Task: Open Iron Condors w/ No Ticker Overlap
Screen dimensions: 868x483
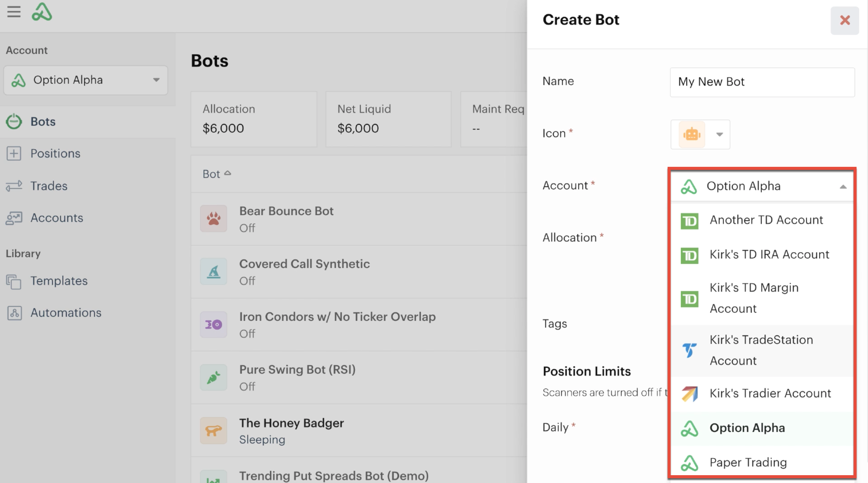Action: click(x=359, y=325)
